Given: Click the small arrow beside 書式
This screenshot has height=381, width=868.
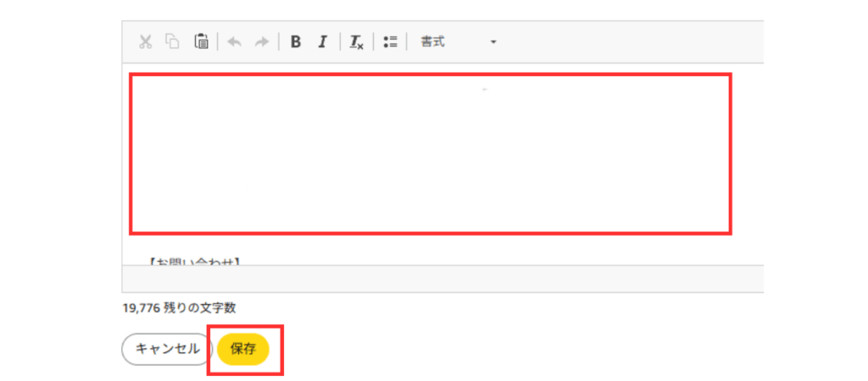Looking at the screenshot, I should (x=493, y=42).
